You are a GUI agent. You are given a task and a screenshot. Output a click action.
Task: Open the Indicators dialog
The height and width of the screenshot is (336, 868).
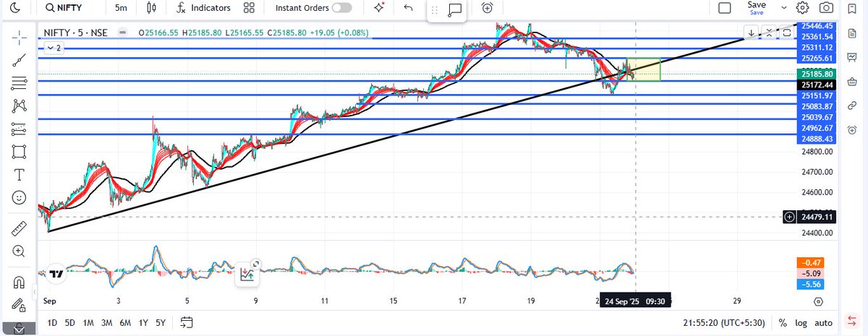203,8
